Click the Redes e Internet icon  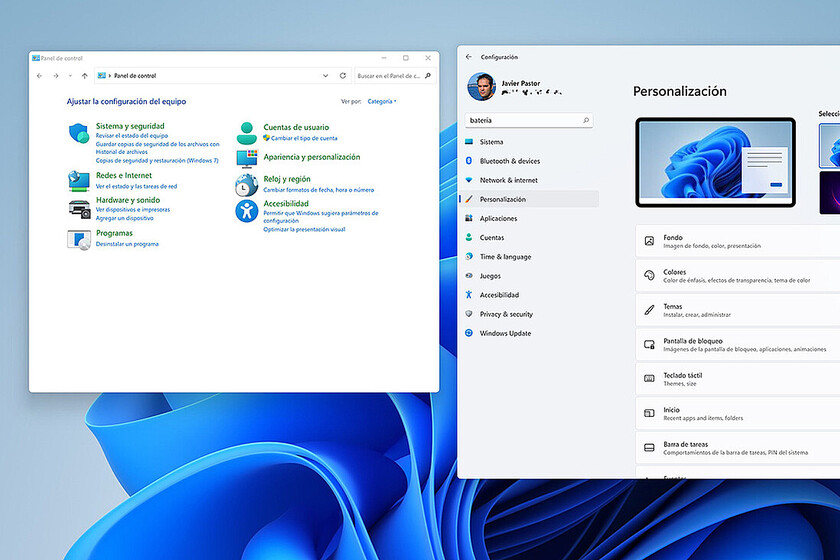pos(79,180)
